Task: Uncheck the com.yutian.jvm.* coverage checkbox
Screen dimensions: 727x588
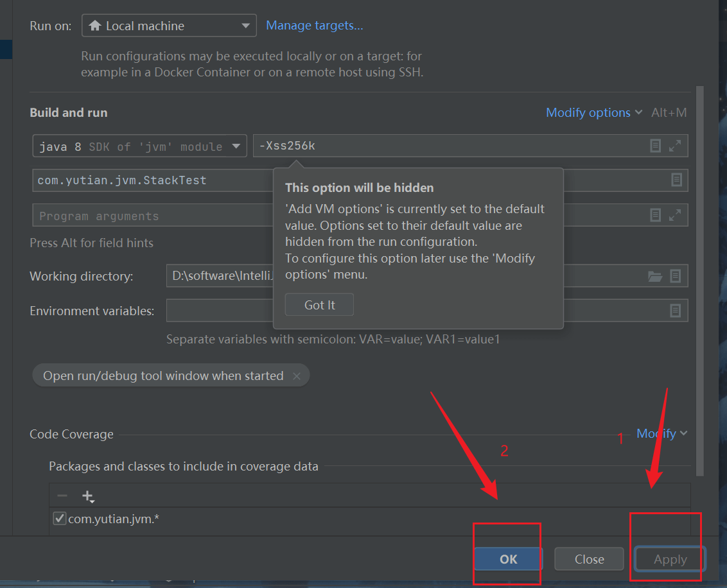Action: click(x=60, y=519)
